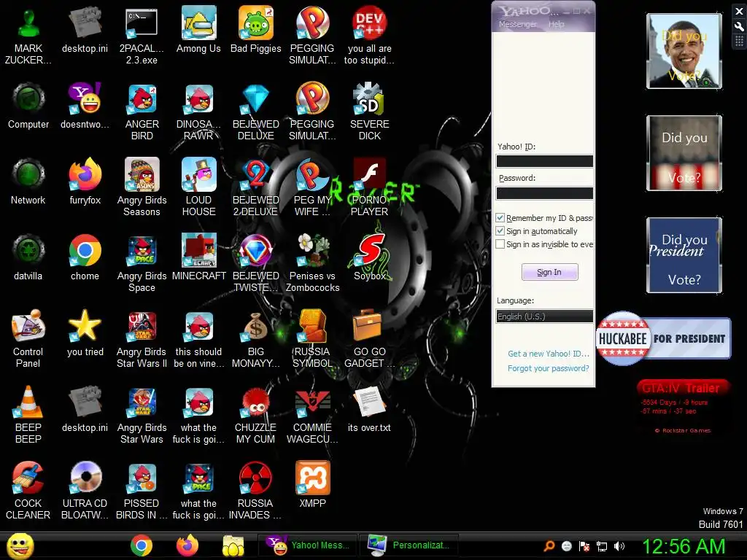Click 'Forgot your password?' link
The image size is (747, 560).
point(549,368)
